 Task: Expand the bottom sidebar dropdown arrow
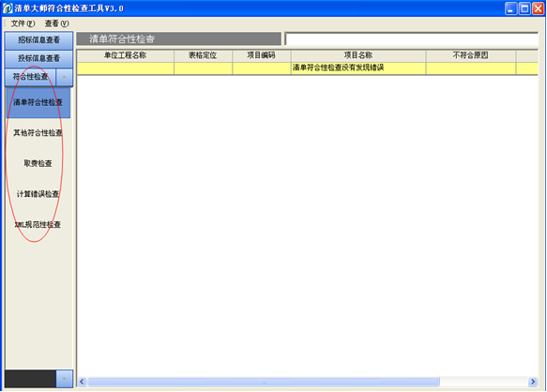[64, 379]
